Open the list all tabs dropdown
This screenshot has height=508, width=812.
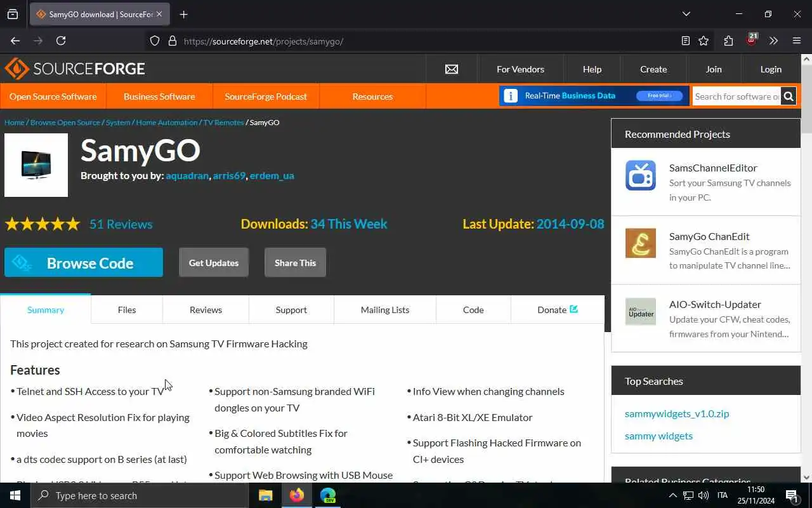click(x=686, y=14)
